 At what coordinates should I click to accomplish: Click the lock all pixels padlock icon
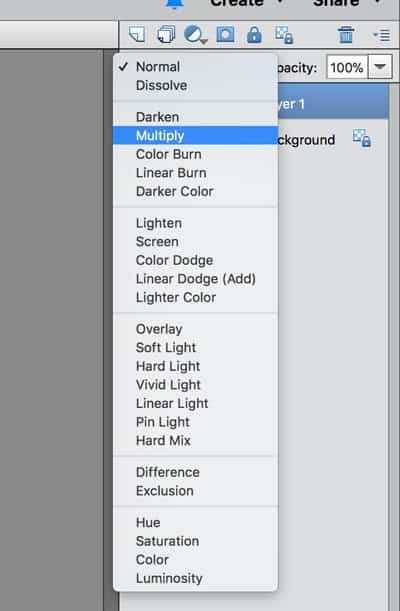(254, 35)
